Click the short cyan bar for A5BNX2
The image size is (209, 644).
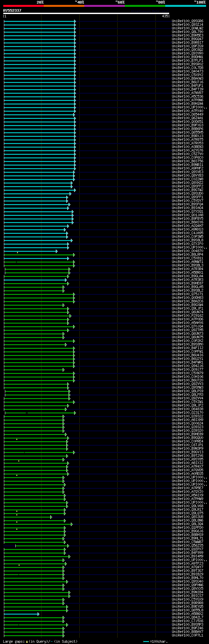click(22, 614)
